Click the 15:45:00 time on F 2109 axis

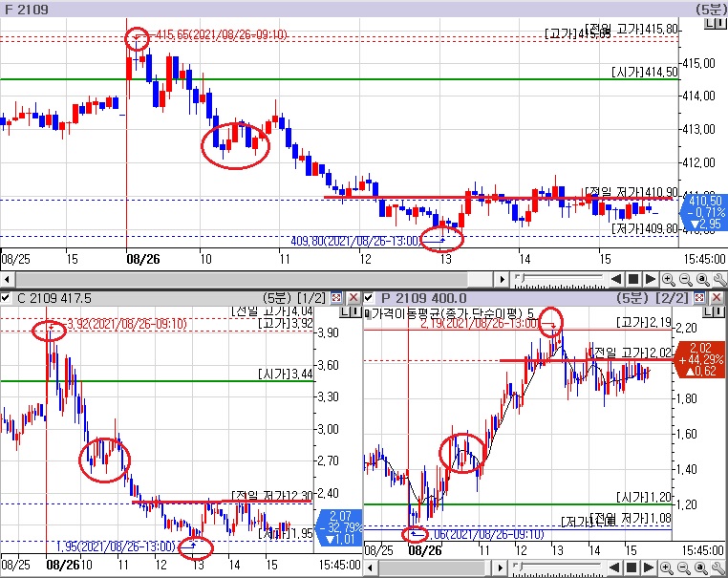[x=704, y=259]
